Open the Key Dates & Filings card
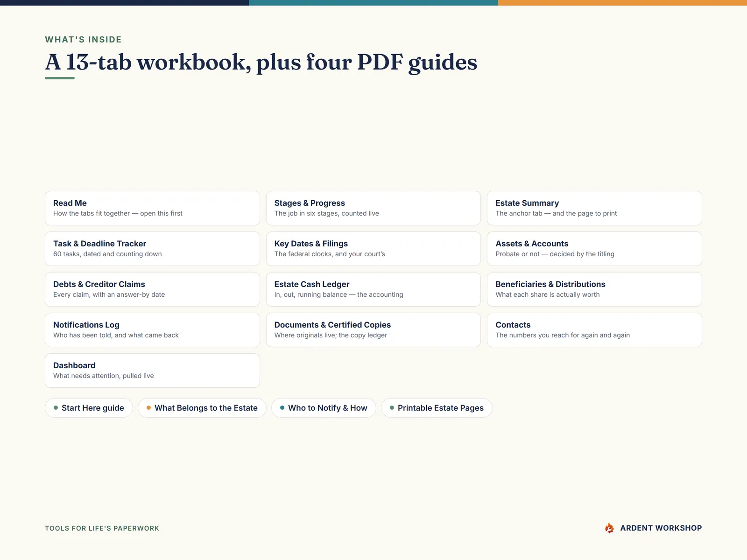Viewport: 747px width, 560px height. coord(373,249)
